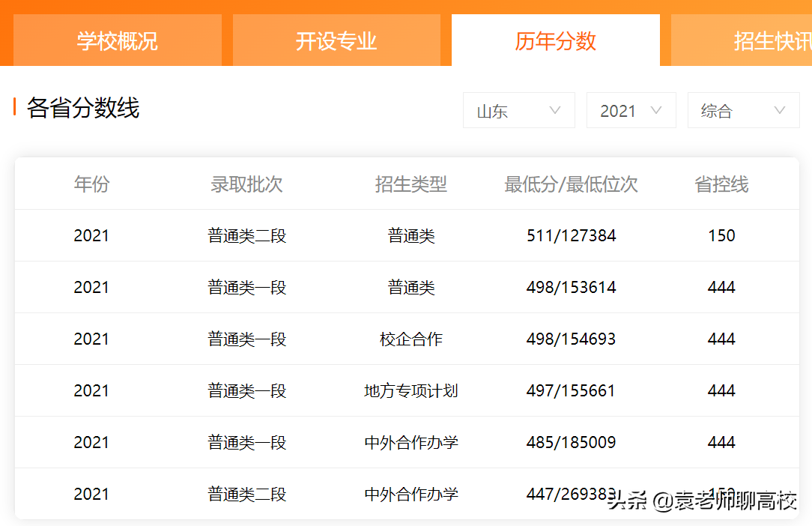This screenshot has height=526, width=812.
Task: Open the 综合 category dropdown
Action: (x=743, y=110)
